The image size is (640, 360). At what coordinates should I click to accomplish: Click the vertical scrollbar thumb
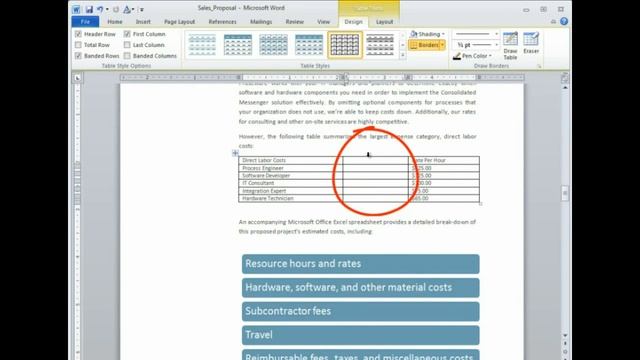point(565,193)
